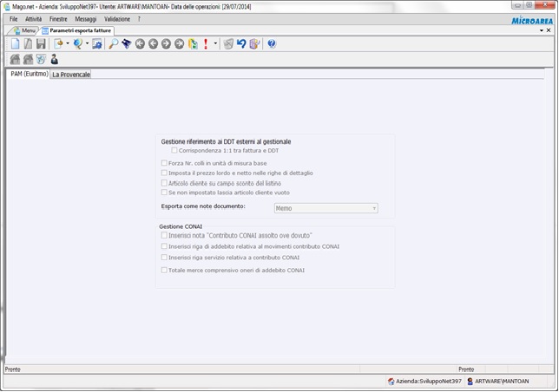
Task: Open the Esporta come note documento dropdown
Action: 326,208
